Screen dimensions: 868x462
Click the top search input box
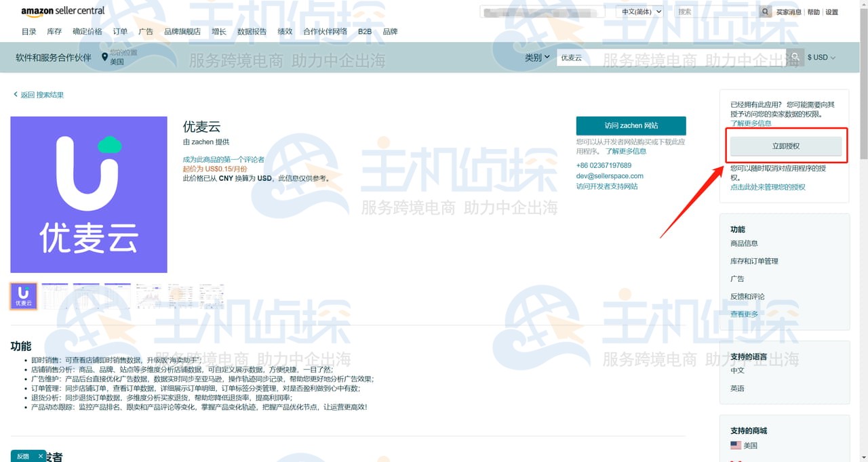(x=542, y=12)
